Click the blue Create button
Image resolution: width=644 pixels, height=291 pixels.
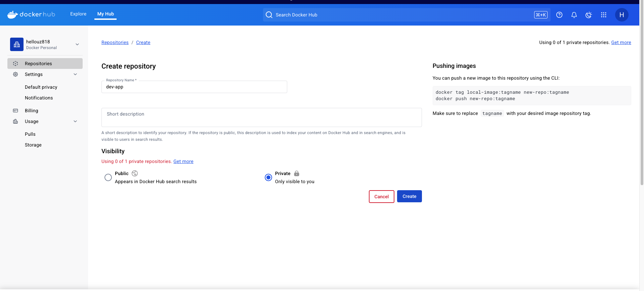tap(410, 196)
